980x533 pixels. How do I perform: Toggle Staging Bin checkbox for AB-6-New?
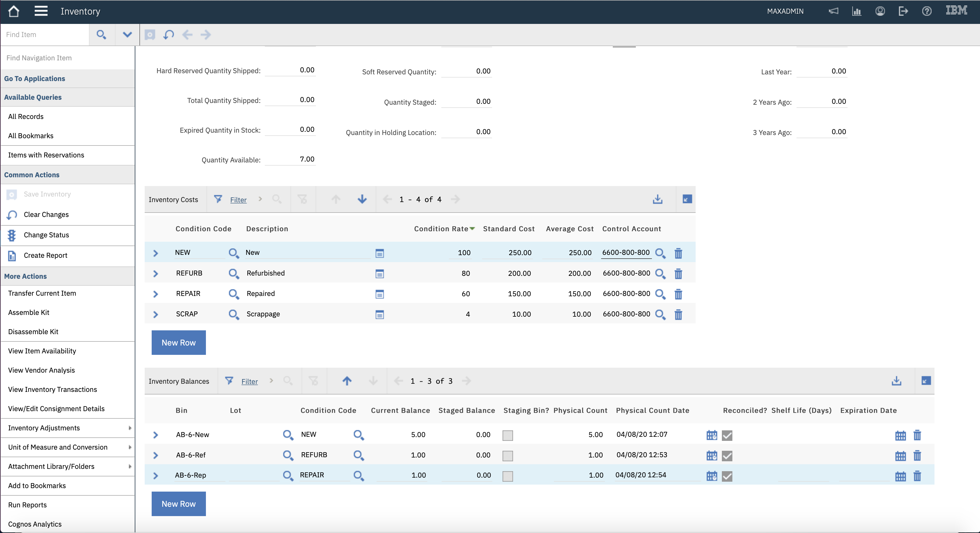508,435
